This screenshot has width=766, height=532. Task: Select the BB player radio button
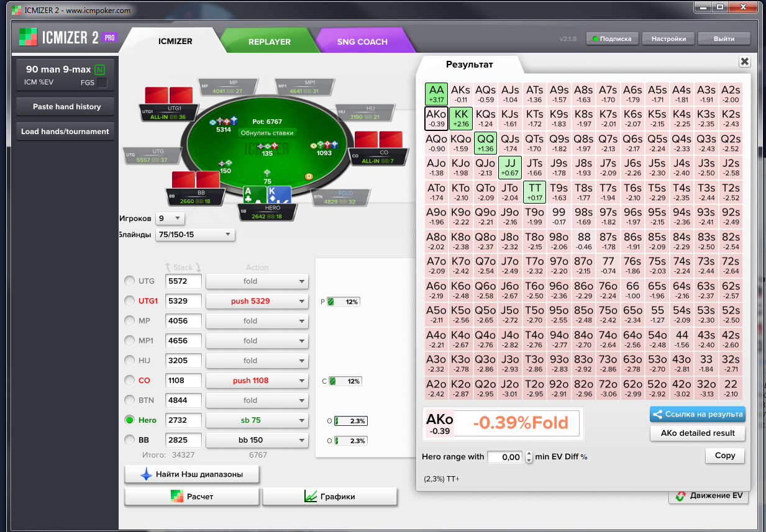pyautogui.click(x=130, y=440)
